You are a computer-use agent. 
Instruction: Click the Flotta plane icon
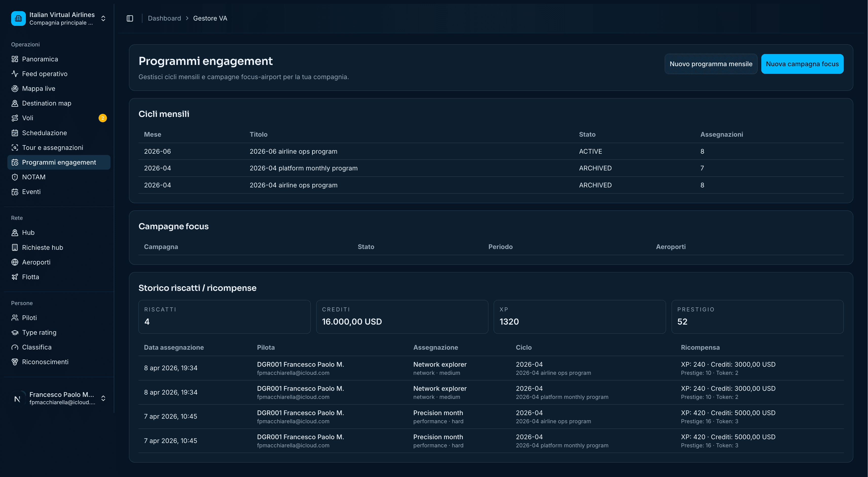pyautogui.click(x=15, y=277)
